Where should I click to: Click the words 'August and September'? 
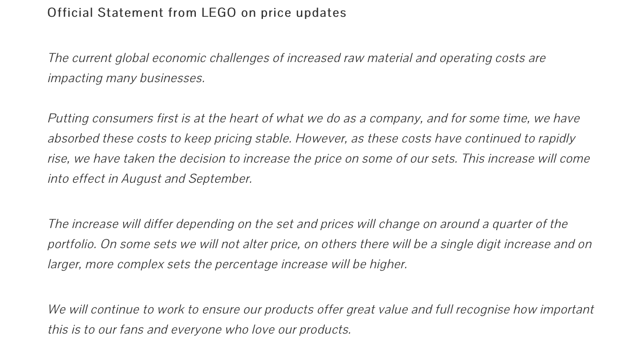[x=187, y=179]
